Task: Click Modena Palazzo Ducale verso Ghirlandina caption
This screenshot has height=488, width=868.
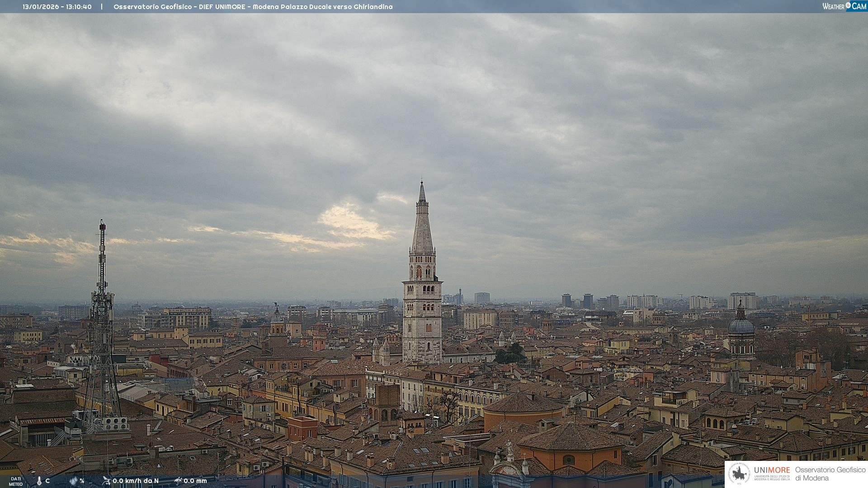Action: (322, 7)
